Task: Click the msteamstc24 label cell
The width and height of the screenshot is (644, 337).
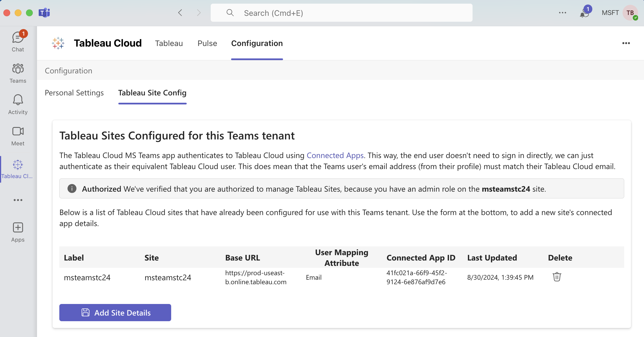Action: [87, 277]
